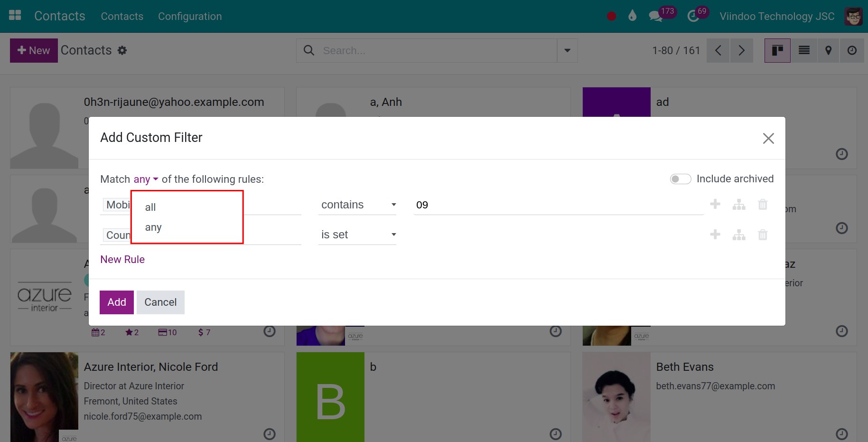Image resolution: width=868 pixels, height=442 pixels.
Task: Open the 'is set' operator dropdown
Action: [357, 235]
